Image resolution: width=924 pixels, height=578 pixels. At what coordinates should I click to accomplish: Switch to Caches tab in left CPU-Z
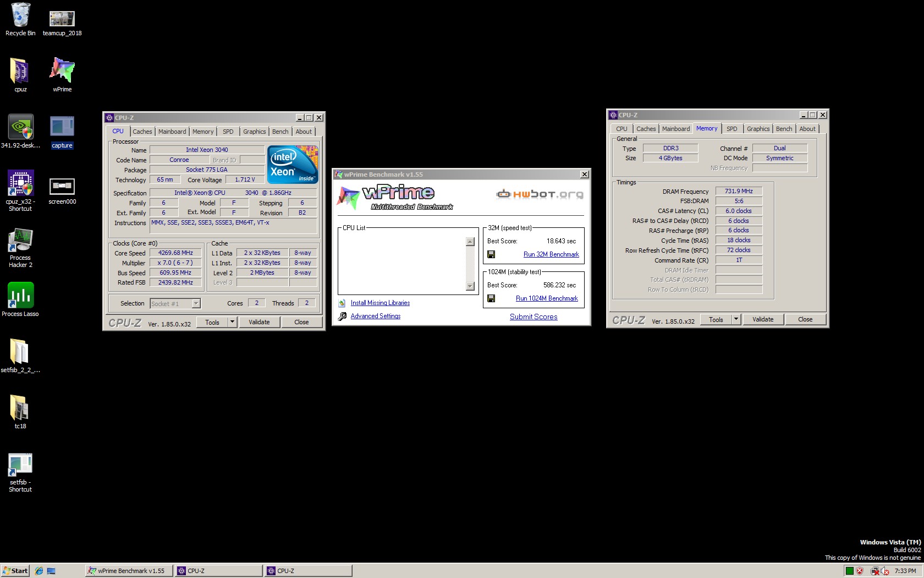click(x=142, y=132)
